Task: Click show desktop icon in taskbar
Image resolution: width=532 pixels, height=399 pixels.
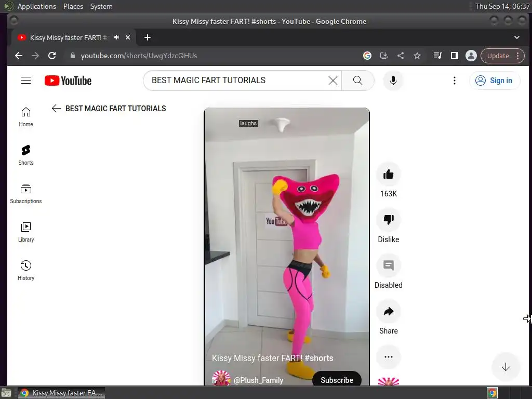Action: (6, 393)
